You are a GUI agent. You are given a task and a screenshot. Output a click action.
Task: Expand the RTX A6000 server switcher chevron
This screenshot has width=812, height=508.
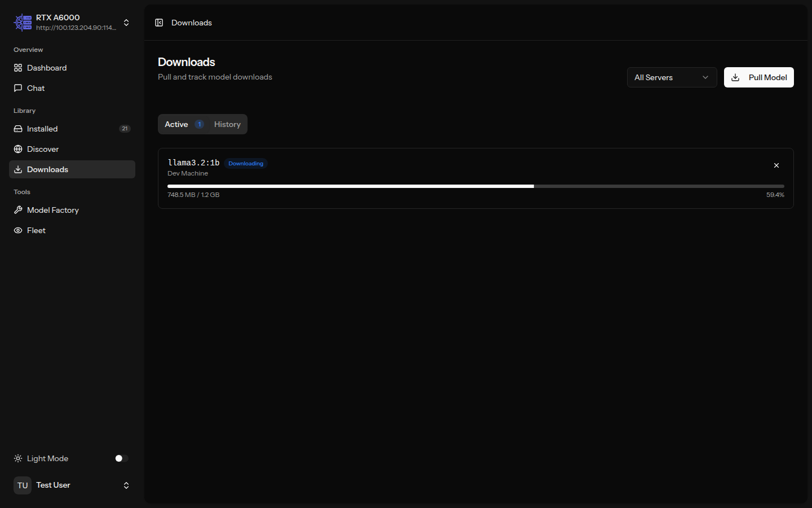[126, 23]
